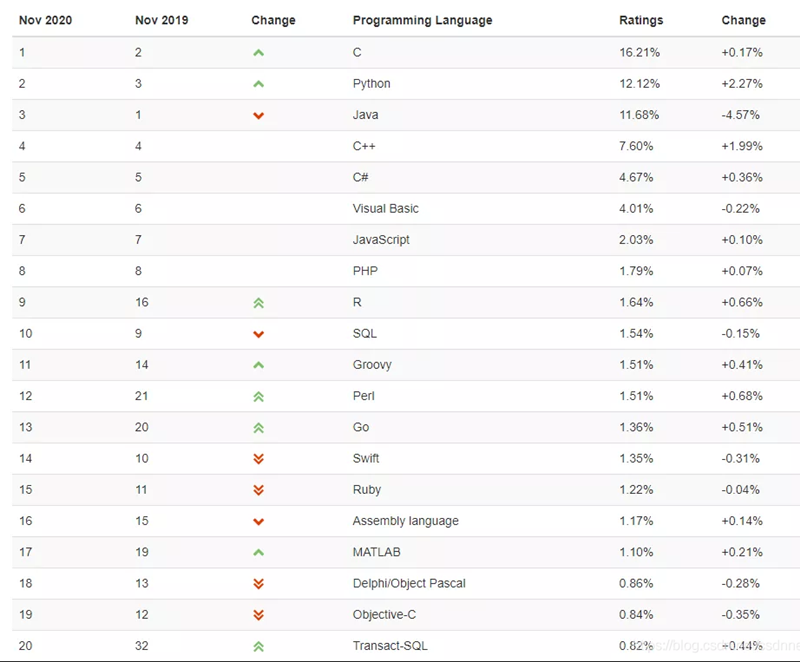Click the double green arrow in the Perl row
The image size is (800, 662).
tap(259, 397)
